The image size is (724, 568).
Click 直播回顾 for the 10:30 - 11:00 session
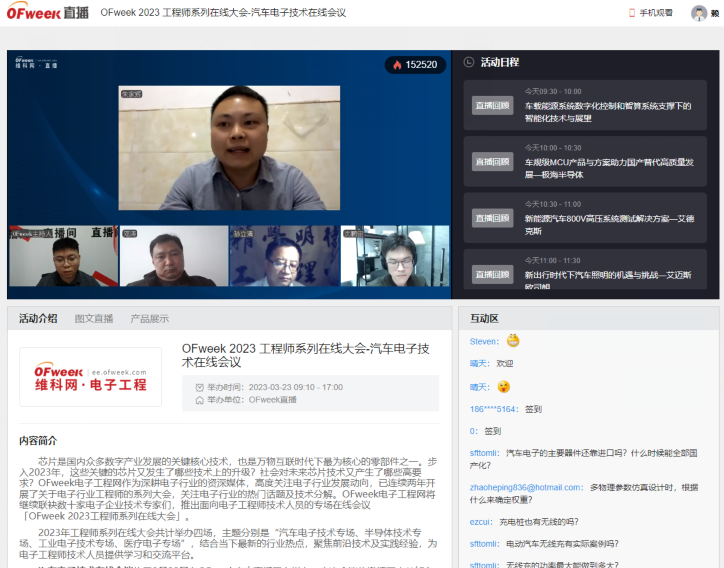[492, 218]
